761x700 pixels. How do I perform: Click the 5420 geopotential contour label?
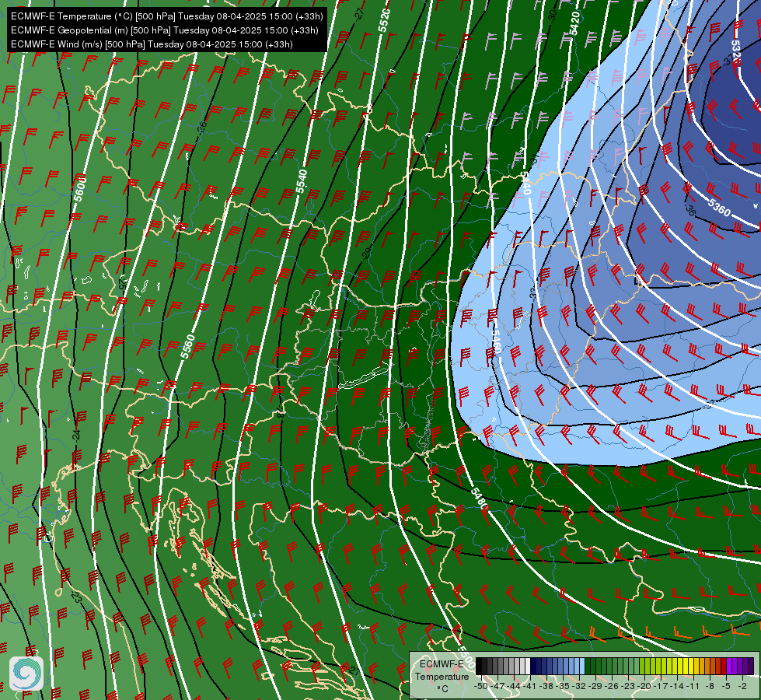(x=574, y=23)
